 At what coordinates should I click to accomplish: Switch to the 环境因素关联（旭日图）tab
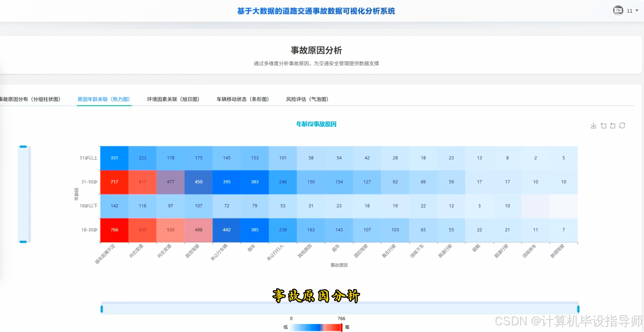pyautogui.click(x=173, y=99)
